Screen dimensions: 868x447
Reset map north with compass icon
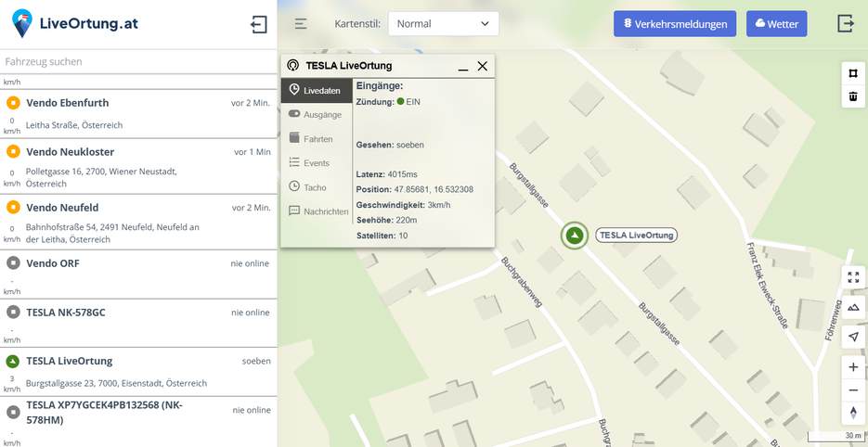pyautogui.click(x=853, y=414)
